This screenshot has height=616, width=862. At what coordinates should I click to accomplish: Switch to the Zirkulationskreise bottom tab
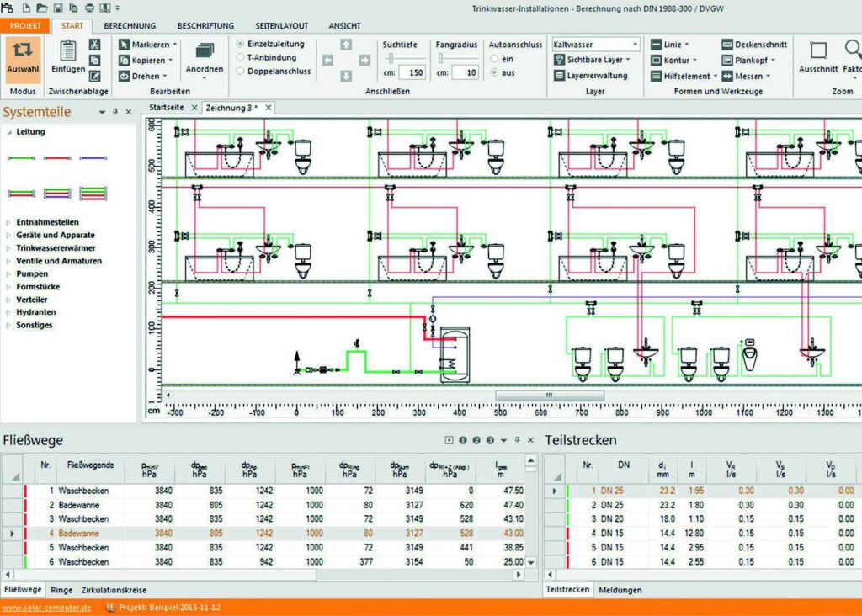coord(114,590)
